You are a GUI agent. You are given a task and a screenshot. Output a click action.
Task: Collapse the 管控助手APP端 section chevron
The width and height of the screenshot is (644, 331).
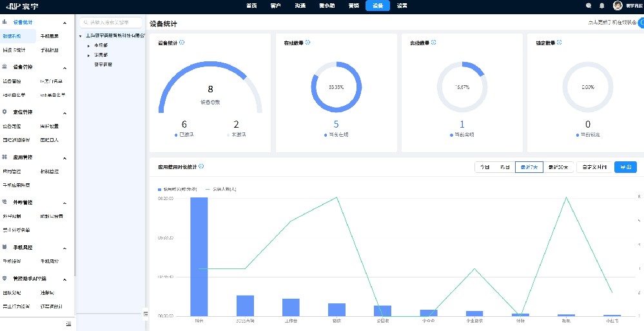[x=65, y=279]
